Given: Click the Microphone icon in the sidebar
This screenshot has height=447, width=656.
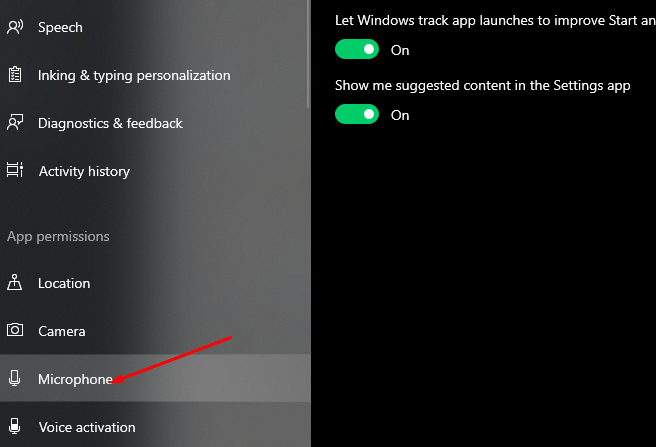Looking at the screenshot, I should 15,379.
